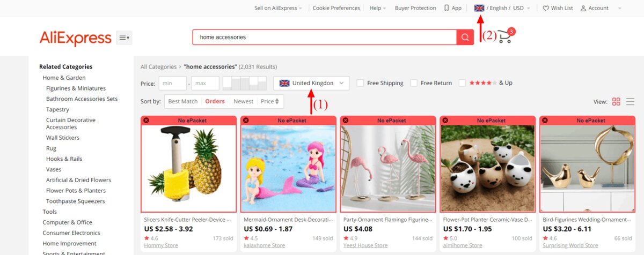Enable the Free Shipping checkbox

(360, 83)
